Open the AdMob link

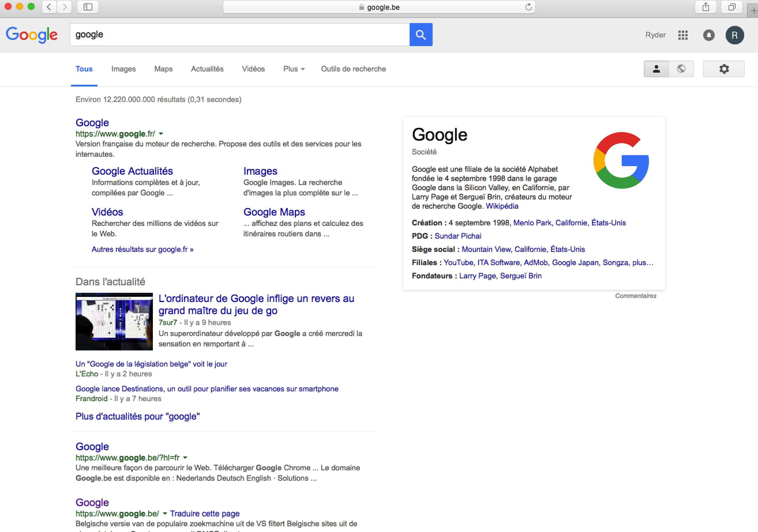tap(536, 263)
